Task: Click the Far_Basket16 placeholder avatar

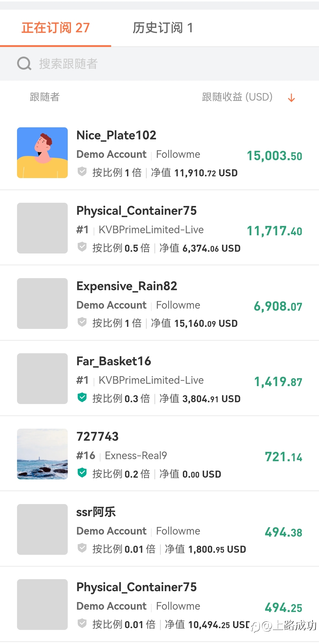Action: (x=42, y=378)
